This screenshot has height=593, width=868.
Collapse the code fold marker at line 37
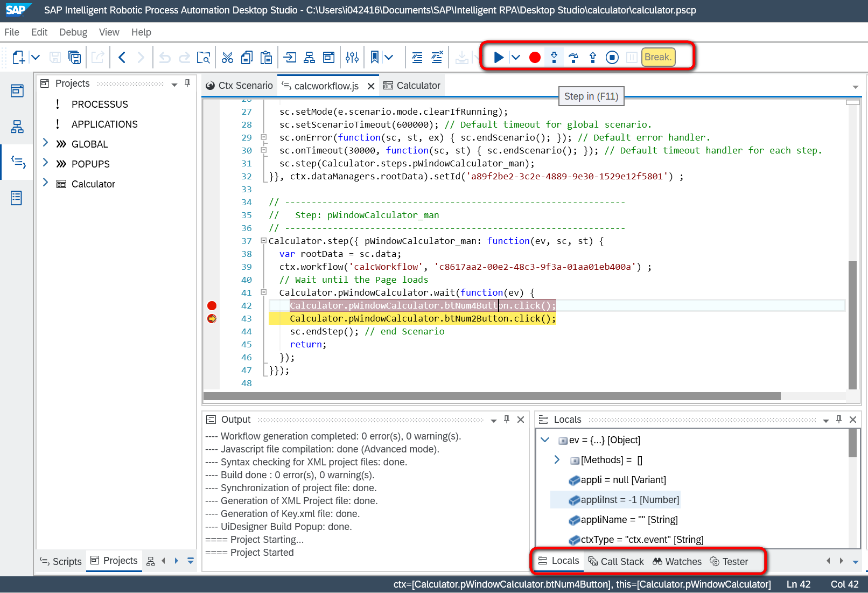click(x=263, y=241)
